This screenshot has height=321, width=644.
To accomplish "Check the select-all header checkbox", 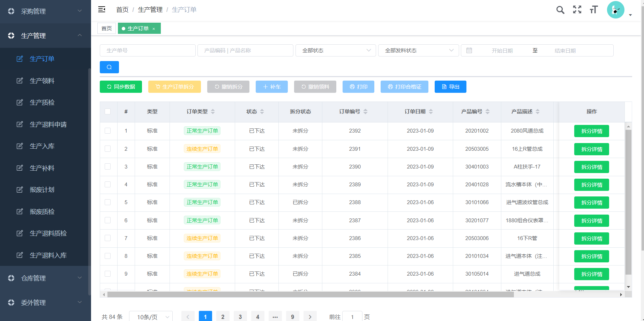I will (108, 112).
